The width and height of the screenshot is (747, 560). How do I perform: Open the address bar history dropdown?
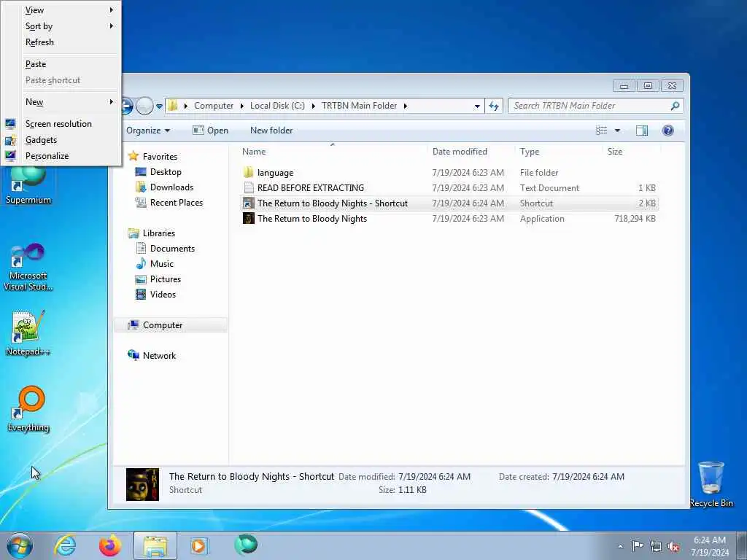click(477, 106)
